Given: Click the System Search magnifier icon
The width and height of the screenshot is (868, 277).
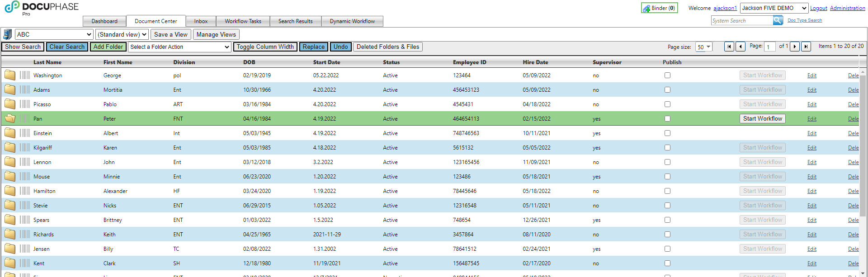Looking at the screenshot, I should pos(778,20).
